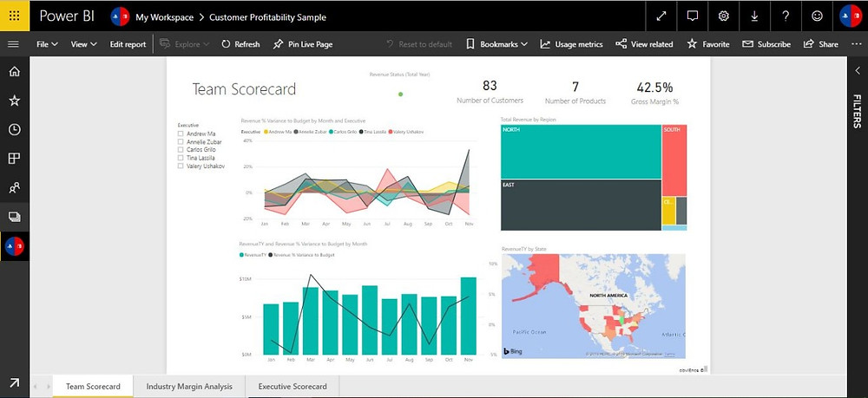Open Usage metrics

point(571,44)
